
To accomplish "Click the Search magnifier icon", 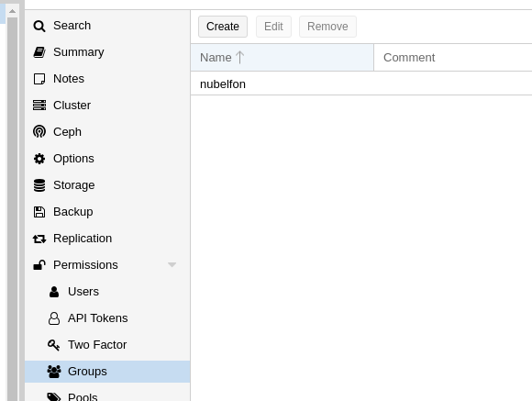I will [39, 26].
